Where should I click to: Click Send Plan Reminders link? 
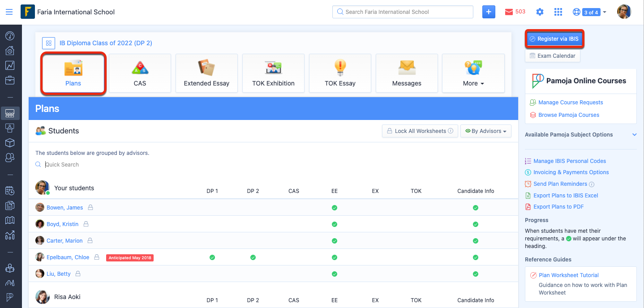coord(560,184)
